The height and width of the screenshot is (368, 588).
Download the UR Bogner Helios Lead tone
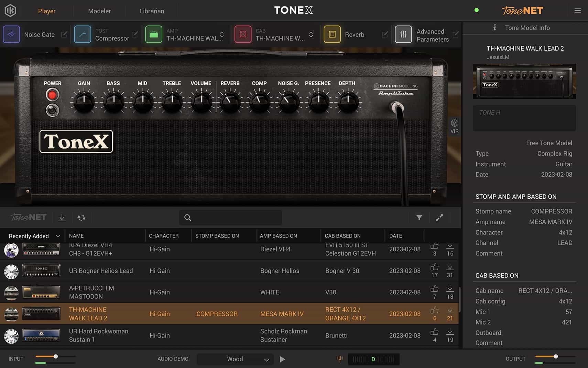point(450,267)
